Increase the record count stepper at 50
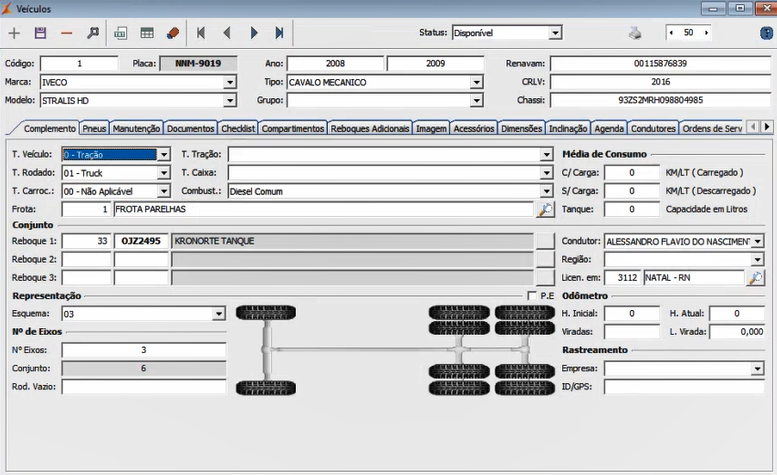777x475 pixels. 706,33
